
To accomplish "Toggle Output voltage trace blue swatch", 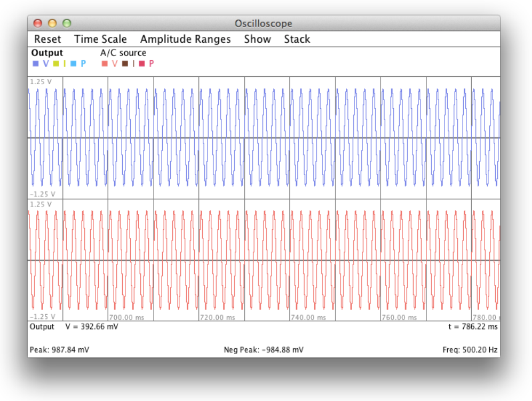I will coord(36,63).
